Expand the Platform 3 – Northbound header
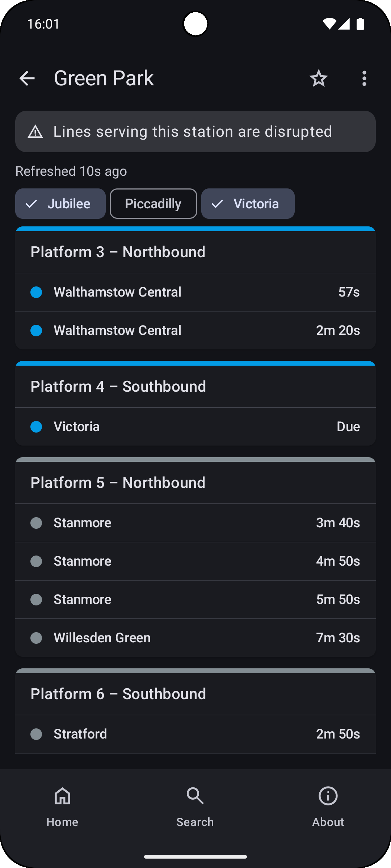The image size is (391, 868). [195, 252]
